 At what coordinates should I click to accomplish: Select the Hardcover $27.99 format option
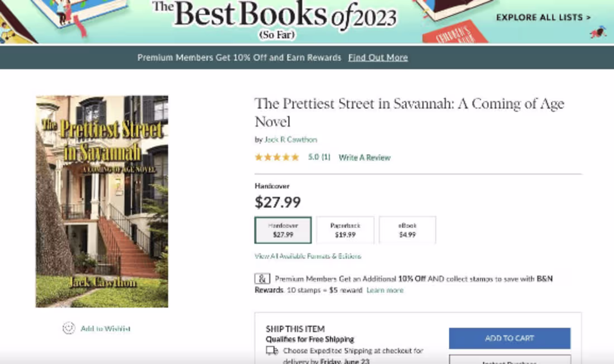(283, 230)
